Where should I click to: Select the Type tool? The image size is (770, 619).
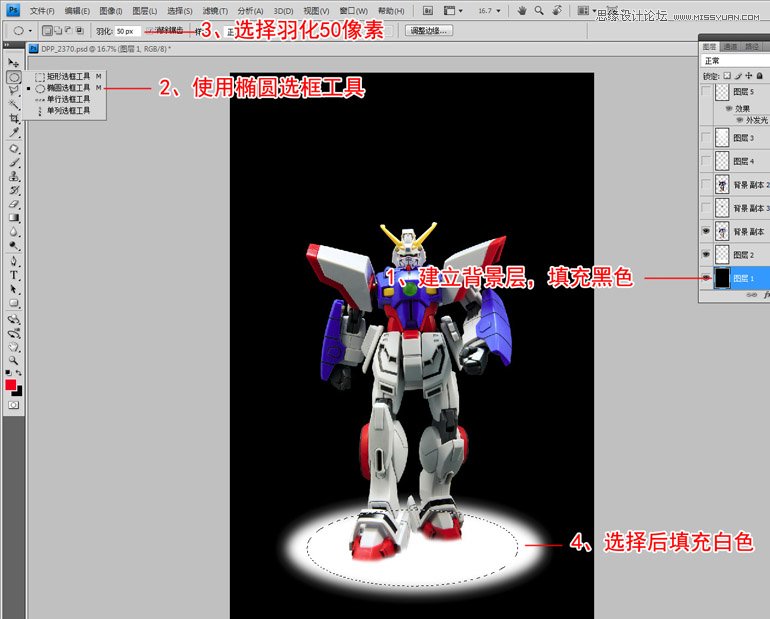point(14,275)
